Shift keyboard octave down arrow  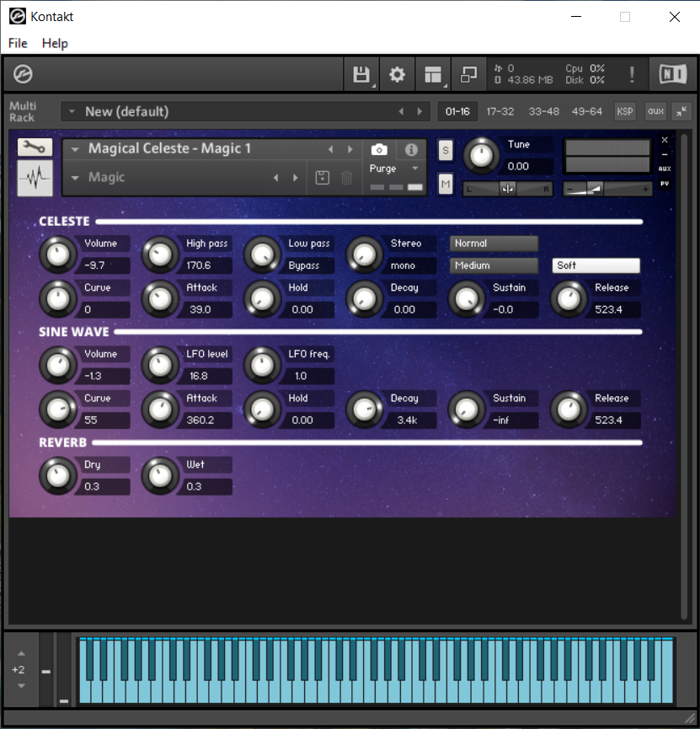pyautogui.click(x=21, y=686)
